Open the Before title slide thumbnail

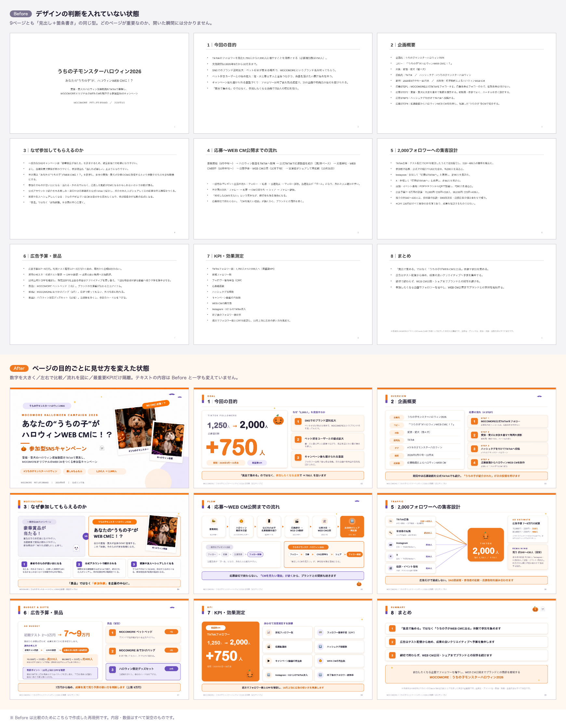click(99, 83)
